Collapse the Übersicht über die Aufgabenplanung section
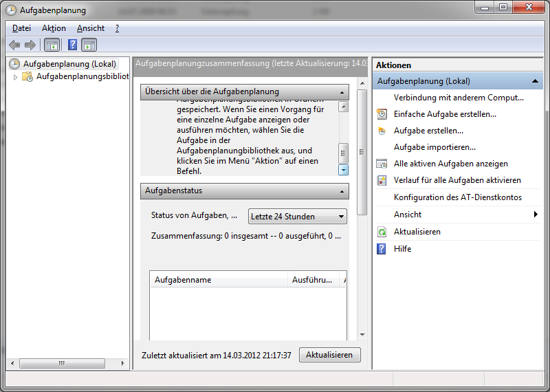Screen dimensions: 550x392 pos(342,92)
